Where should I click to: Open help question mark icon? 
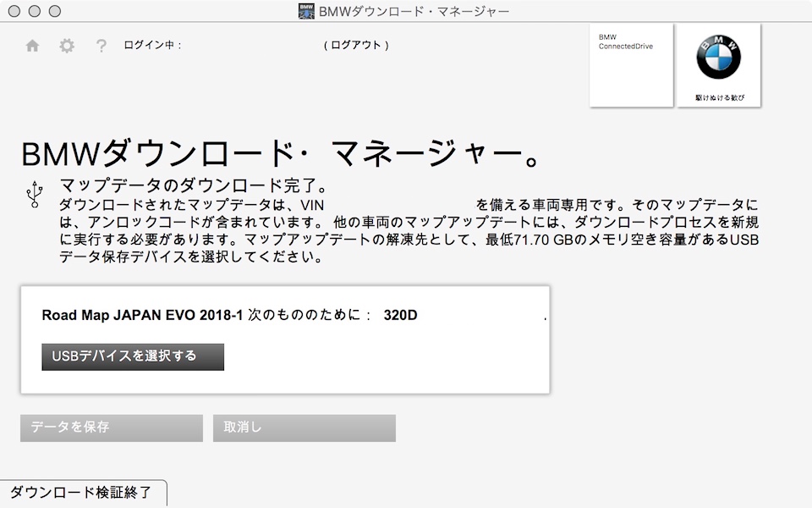click(101, 46)
